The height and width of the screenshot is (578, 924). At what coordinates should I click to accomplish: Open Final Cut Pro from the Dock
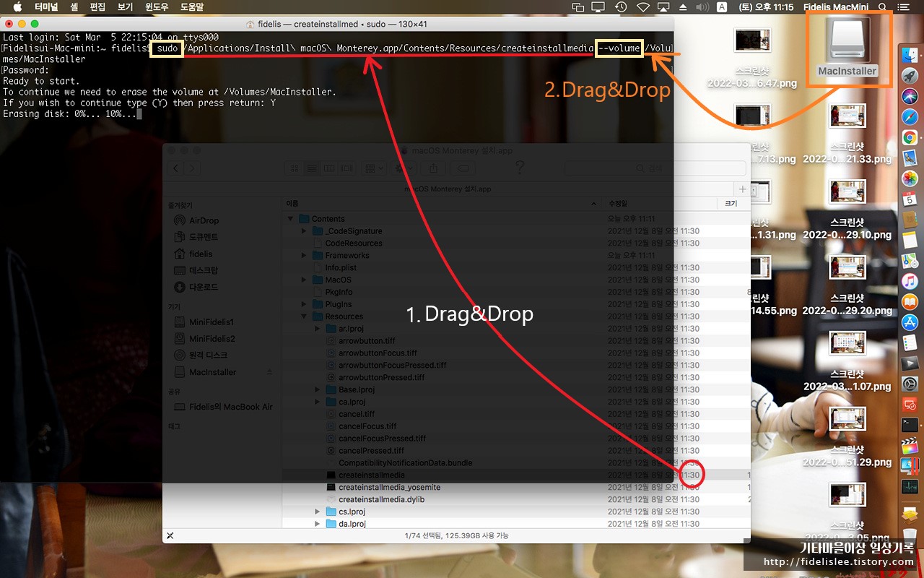click(x=910, y=446)
